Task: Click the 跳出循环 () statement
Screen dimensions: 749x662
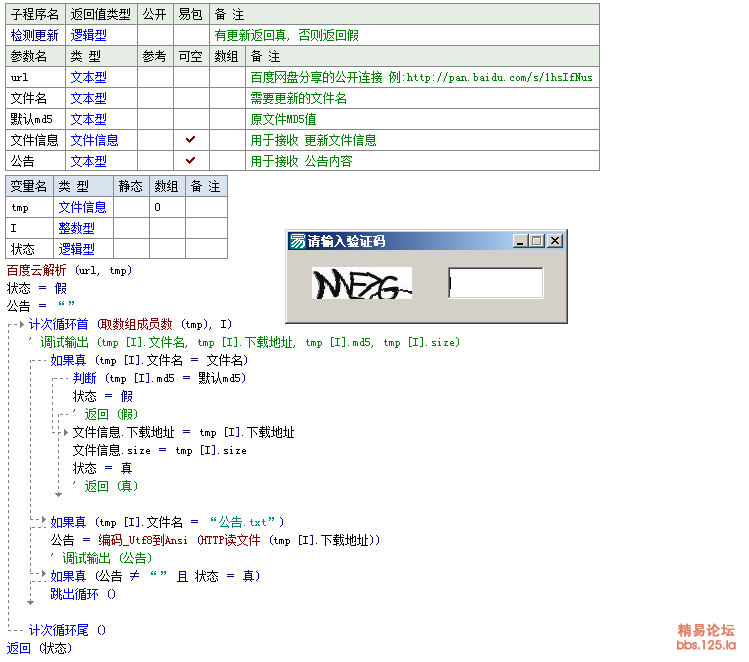Action: pos(83,594)
